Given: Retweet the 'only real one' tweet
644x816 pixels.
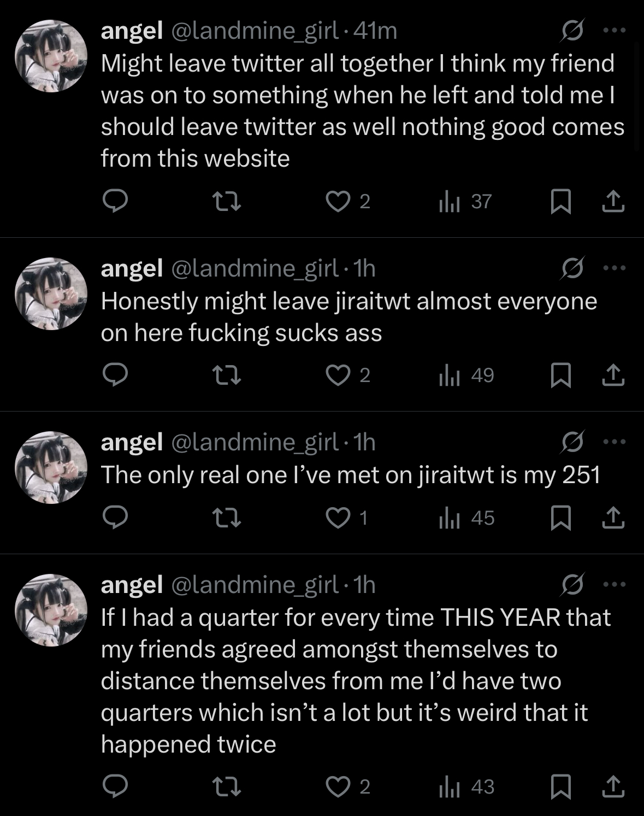Looking at the screenshot, I should [227, 518].
